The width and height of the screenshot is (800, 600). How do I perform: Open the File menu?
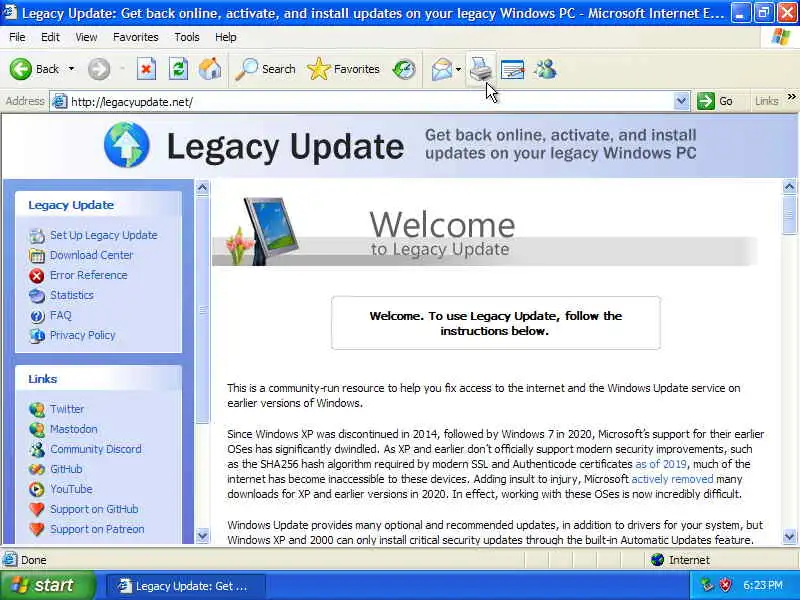(17, 37)
